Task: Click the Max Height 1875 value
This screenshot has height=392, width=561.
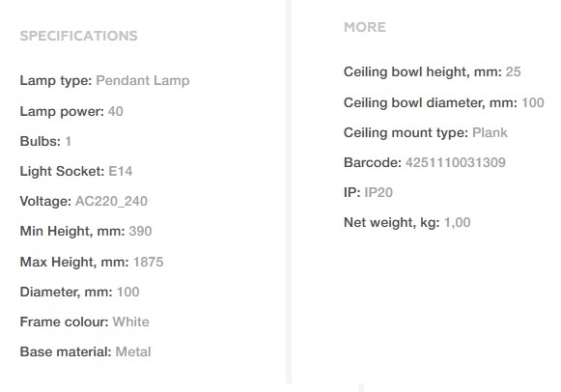Action: (148, 262)
